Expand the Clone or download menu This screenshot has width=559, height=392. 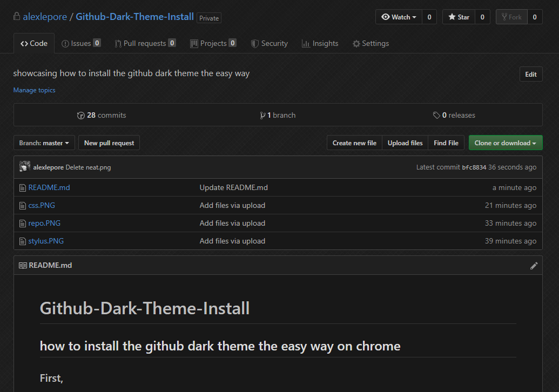coord(506,143)
